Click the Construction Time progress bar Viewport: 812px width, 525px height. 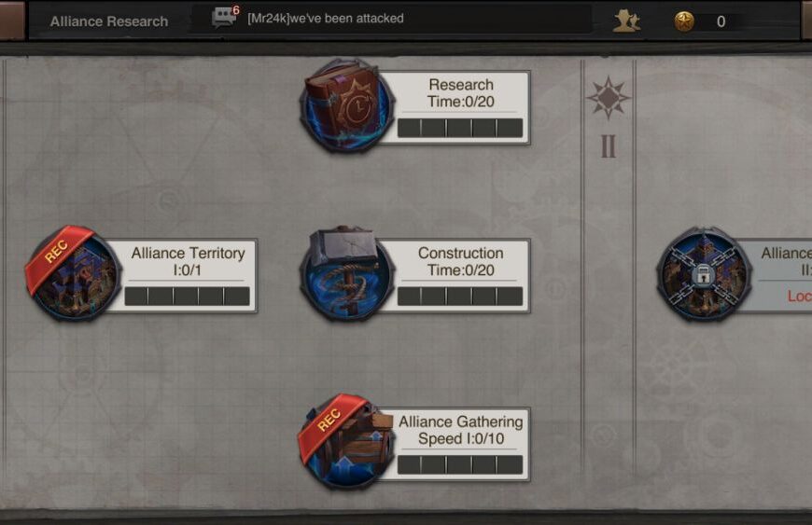[460, 297]
